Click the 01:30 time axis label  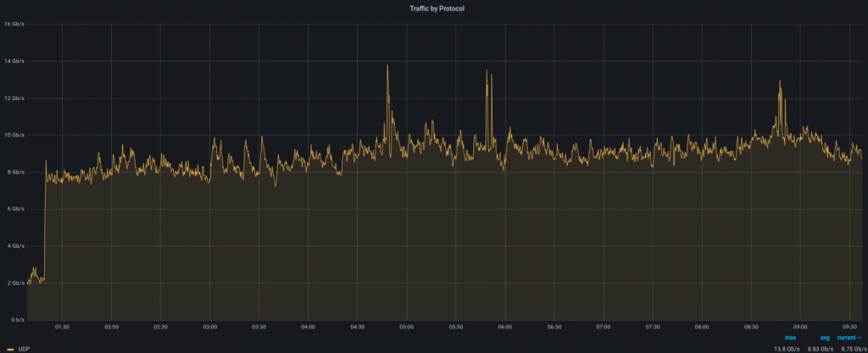click(62, 326)
